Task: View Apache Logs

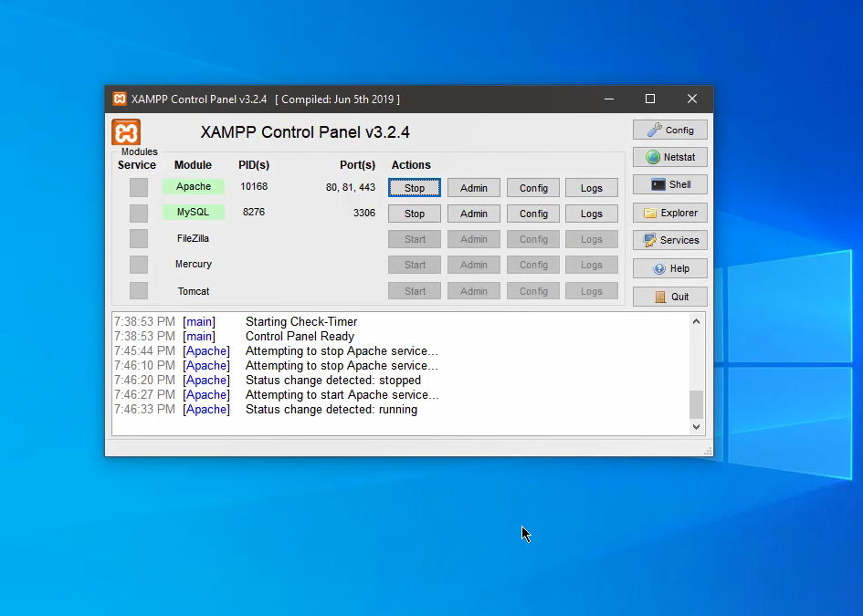Action: (x=592, y=188)
